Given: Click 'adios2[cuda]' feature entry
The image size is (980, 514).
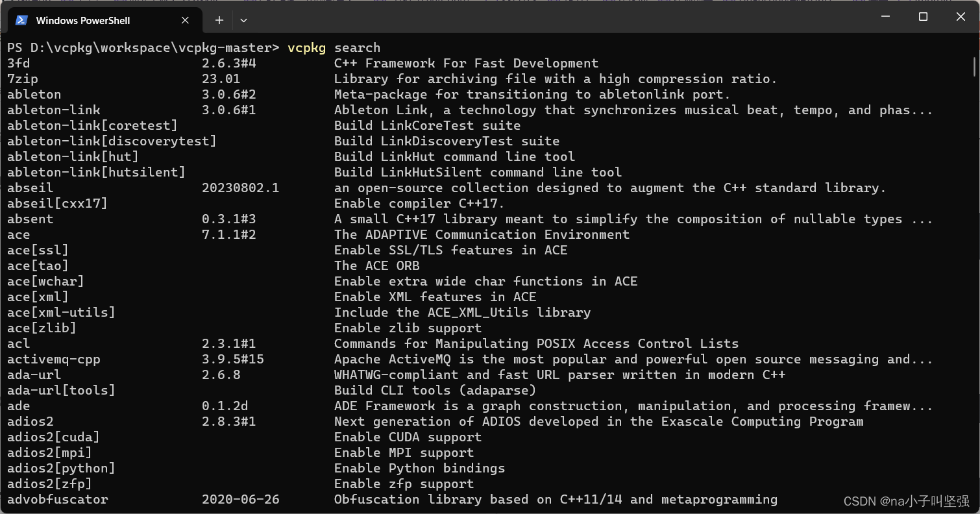Looking at the screenshot, I should coord(53,437).
